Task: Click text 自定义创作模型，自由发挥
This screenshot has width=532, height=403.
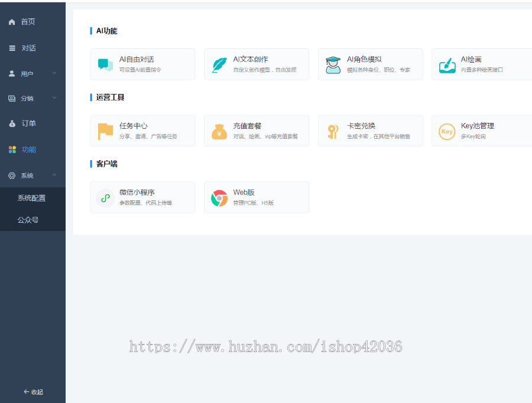Action: pos(265,70)
